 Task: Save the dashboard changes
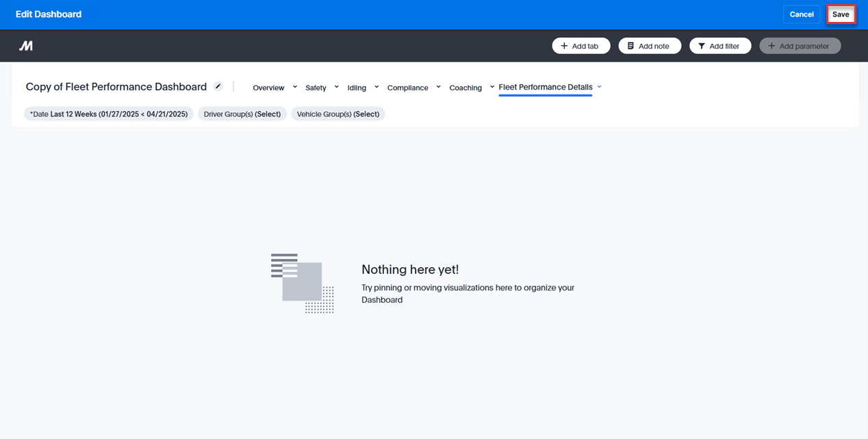[841, 14]
